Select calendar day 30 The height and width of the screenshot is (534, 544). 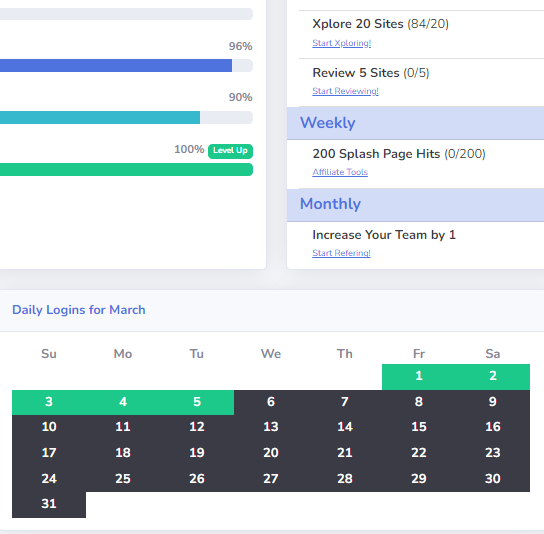[493, 479]
